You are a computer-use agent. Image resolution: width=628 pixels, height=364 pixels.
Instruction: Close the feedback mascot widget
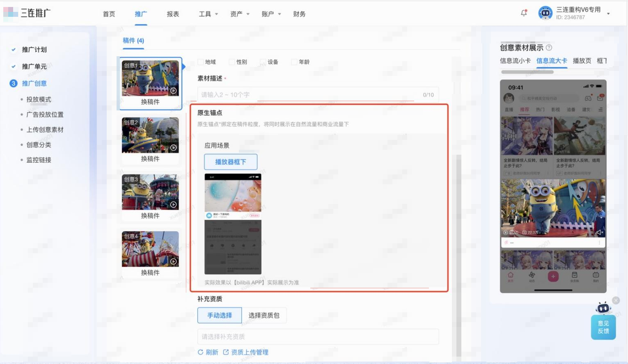(616, 300)
